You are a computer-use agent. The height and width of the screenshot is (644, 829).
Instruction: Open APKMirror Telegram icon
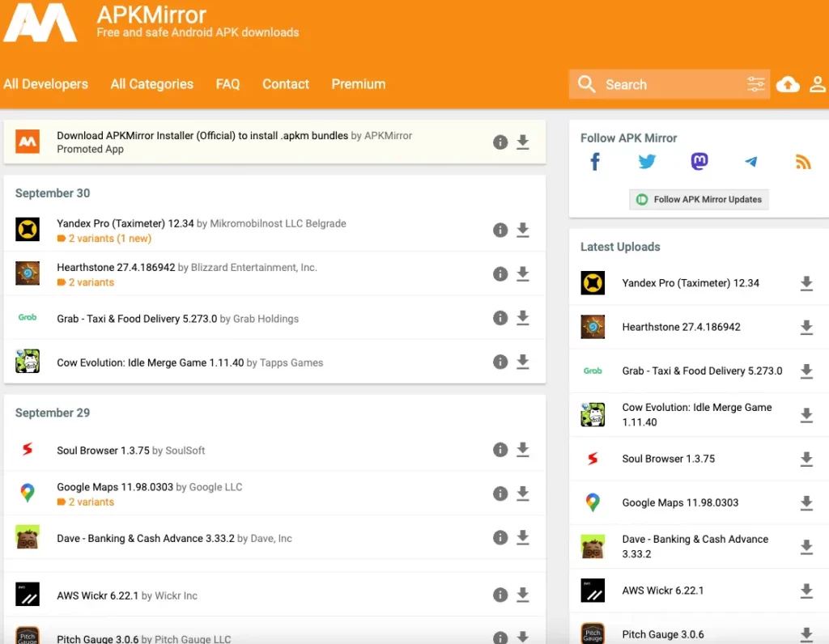pos(750,162)
